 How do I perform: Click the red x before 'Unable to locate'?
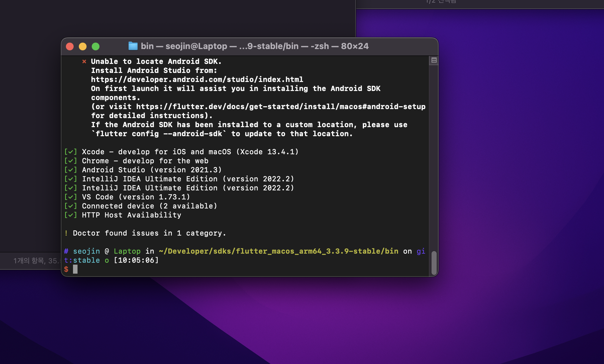point(84,61)
